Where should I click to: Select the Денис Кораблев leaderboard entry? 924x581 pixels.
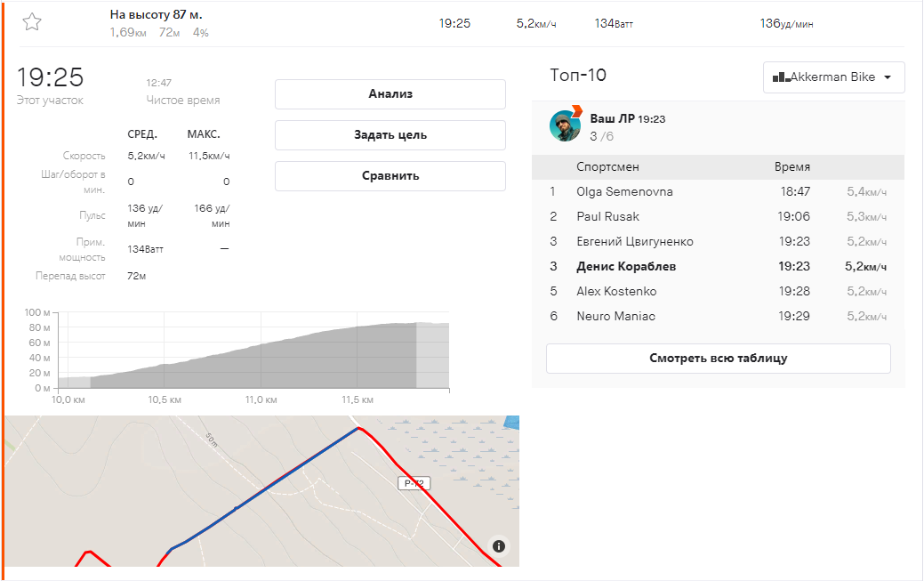pyautogui.click(x=626, y=266)
